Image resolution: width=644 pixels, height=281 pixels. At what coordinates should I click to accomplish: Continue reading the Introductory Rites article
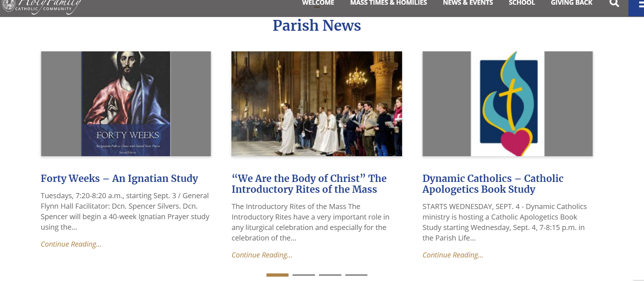(x=262, y=255)
